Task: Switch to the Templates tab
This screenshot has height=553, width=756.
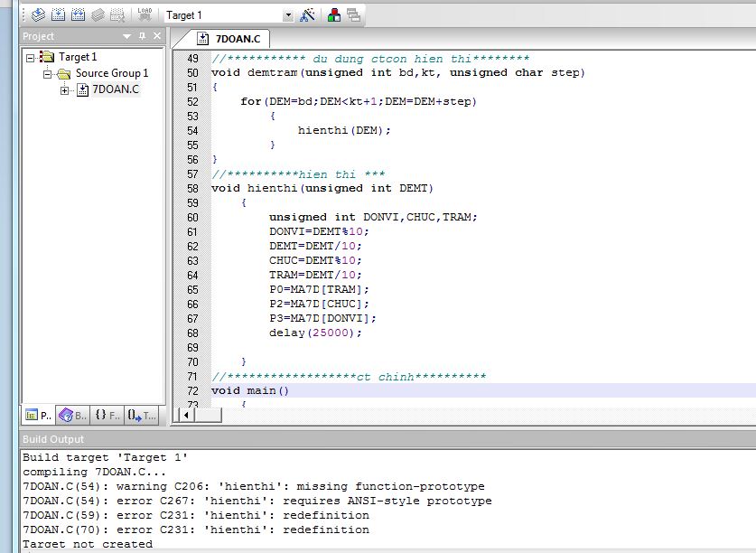Action: click(142, 416)
